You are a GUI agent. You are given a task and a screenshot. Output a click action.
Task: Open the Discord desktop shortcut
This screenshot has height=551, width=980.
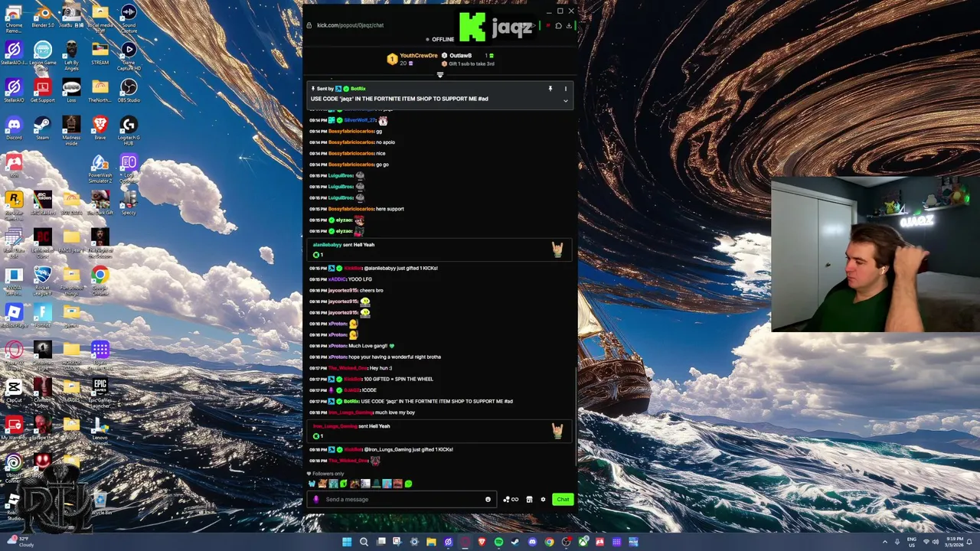14,128
